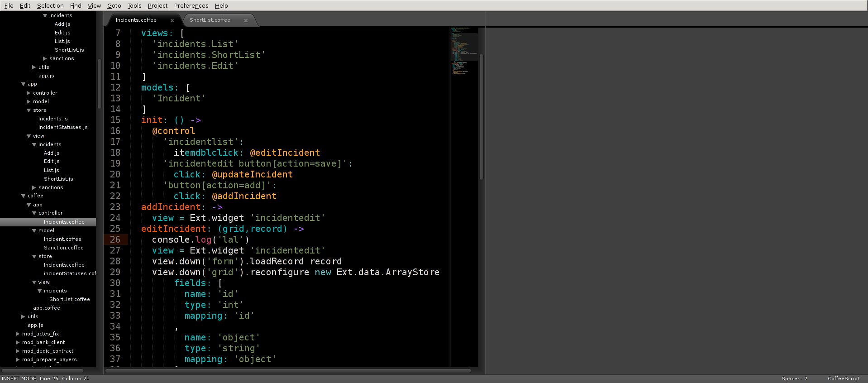
Task: Open Incident.coffee in the sidebar
Action: [62, 239]
